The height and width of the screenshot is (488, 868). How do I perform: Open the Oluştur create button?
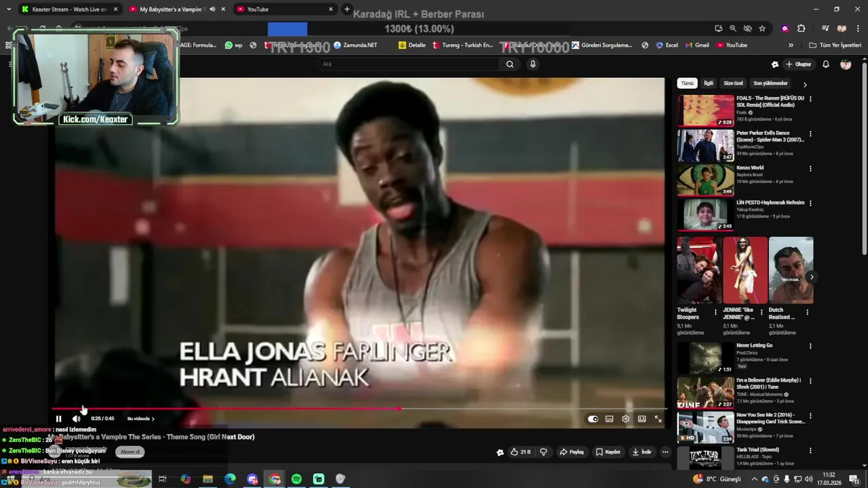tap(799, 64)
